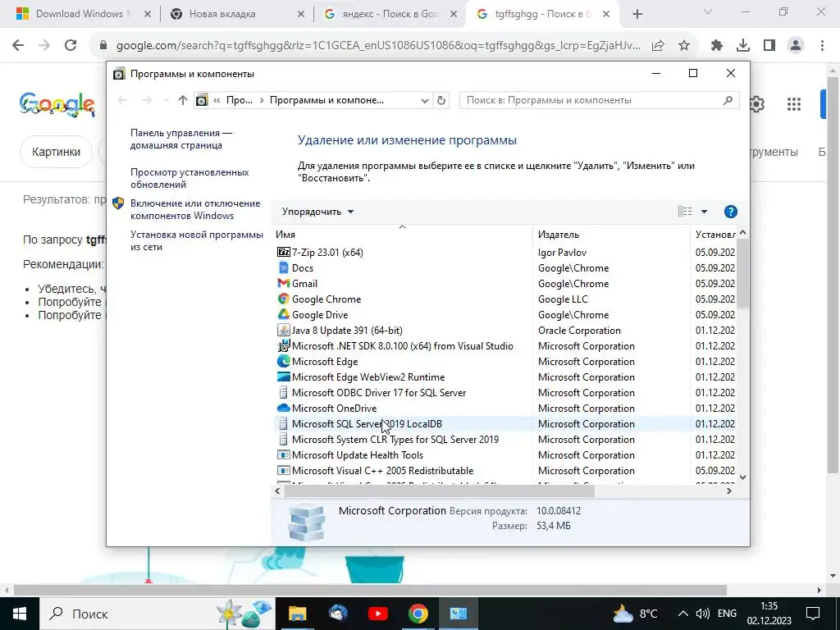This screenshot has height=630, width=840.
Task: Share this page icon in address bar
Action: coord(658,46)
